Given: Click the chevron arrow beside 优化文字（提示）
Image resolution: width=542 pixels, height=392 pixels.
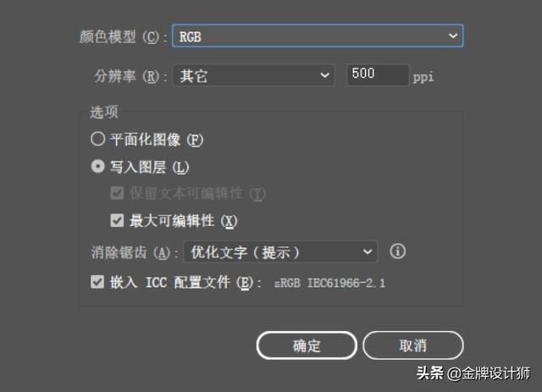Looking at the screenshot, I should (368, 252).
